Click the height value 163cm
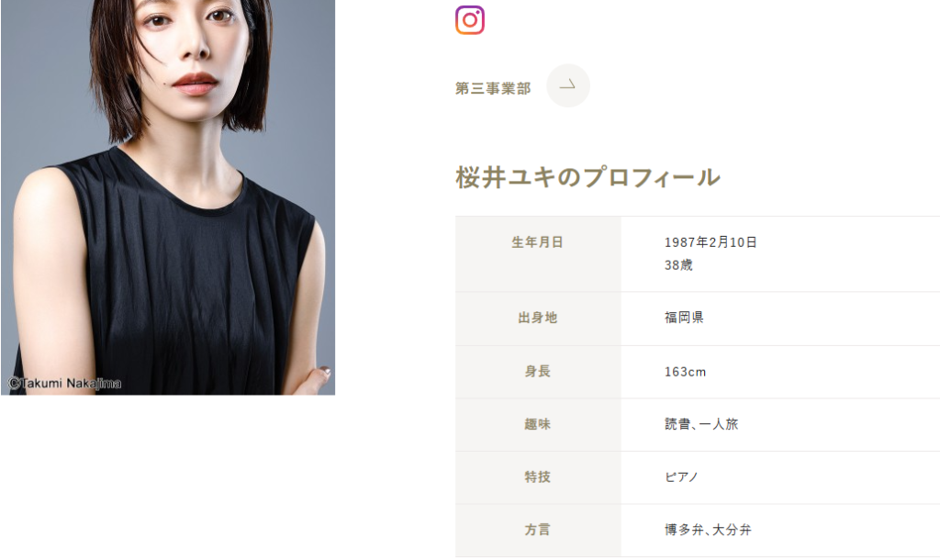 pos(685,372)
